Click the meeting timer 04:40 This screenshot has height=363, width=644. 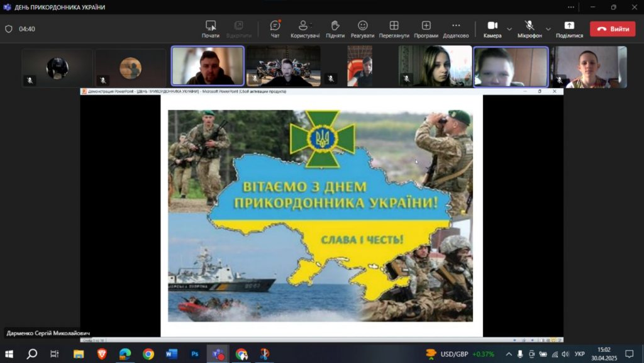(26, 29)
